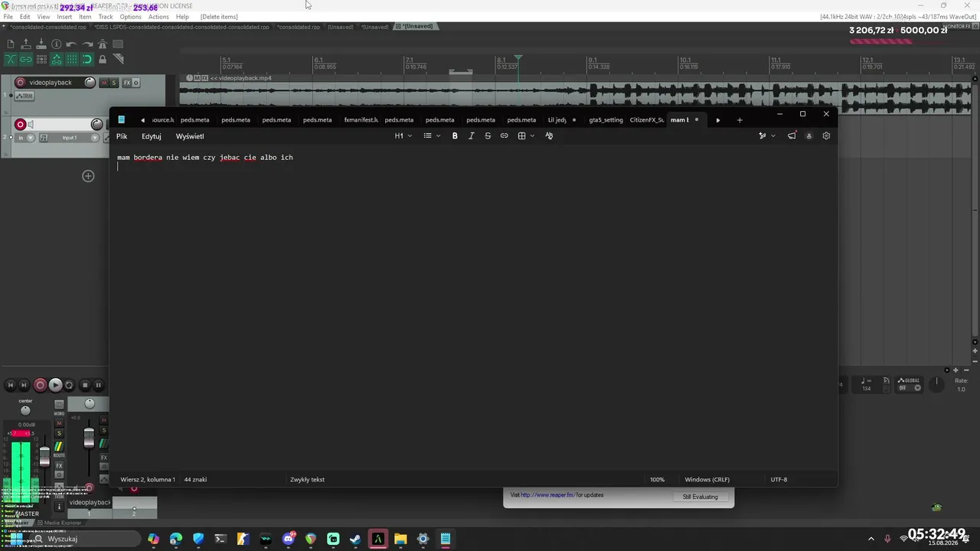Image resolution: width=980 pixels, height=551 pixels.
Task: Open the REAPER Options menu
Action: coord(130,16)
